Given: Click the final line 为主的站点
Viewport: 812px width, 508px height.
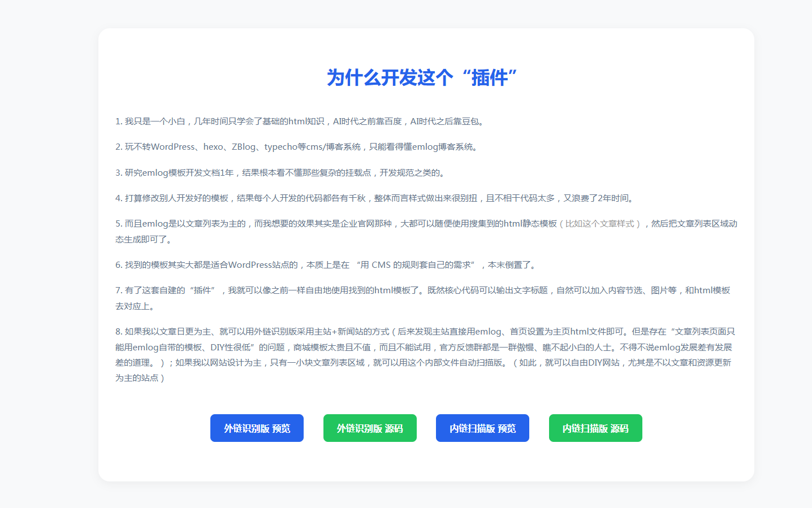Looking at the screenshot, I should 139,378.
